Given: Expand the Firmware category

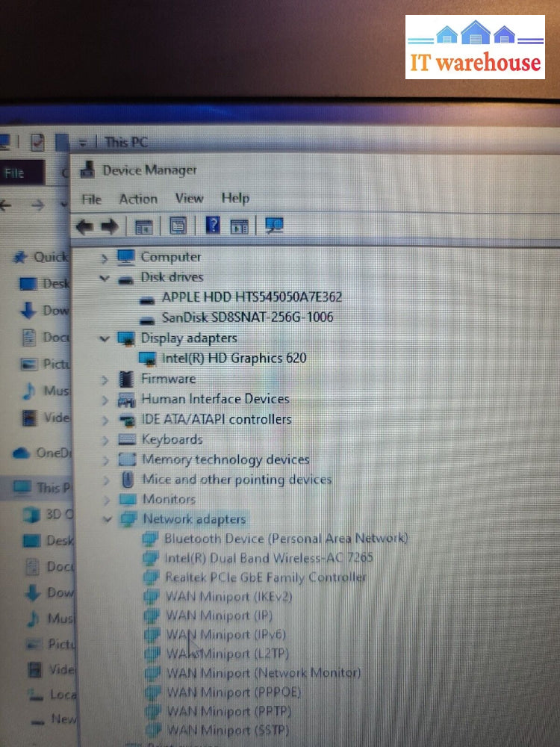Looking at the screenshot, I should click(x=105, y=379).
